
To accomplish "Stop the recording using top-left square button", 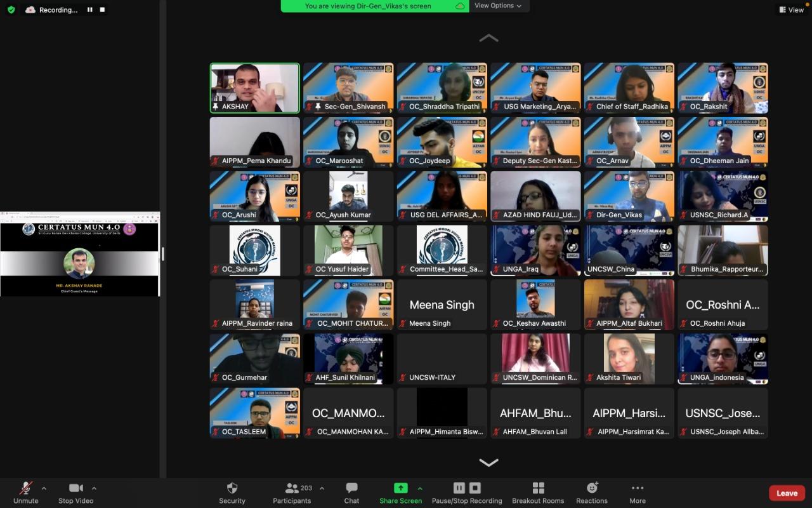I will pos(102,10).
